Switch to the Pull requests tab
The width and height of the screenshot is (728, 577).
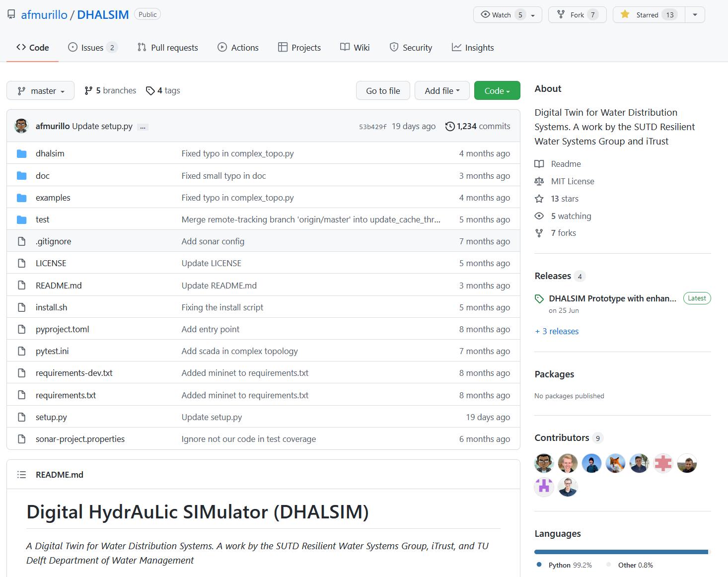[x=167, y=48]
